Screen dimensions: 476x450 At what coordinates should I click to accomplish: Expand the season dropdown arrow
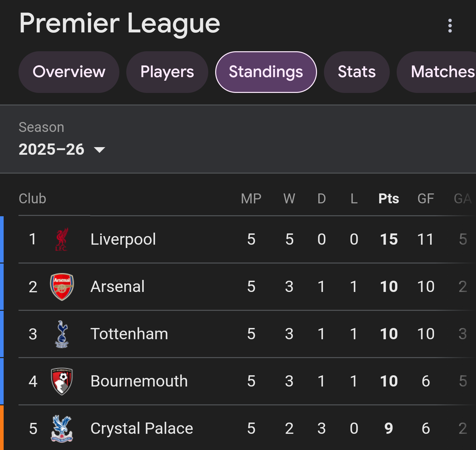99,150
